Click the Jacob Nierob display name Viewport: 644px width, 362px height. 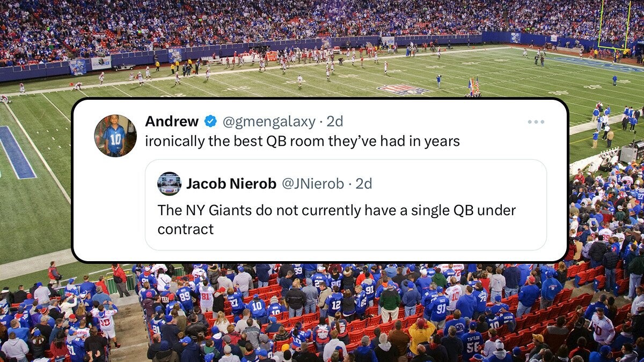tap(231, 184)
